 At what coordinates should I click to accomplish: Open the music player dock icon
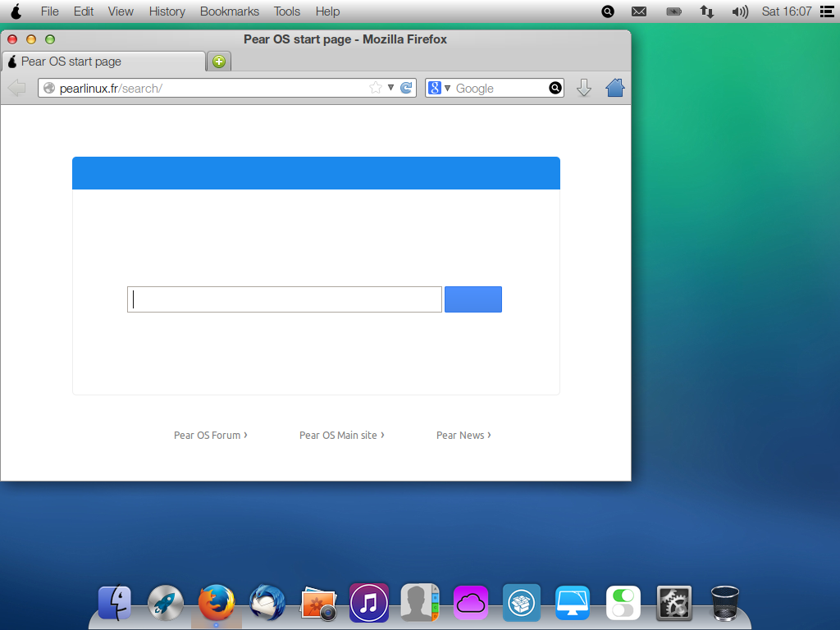point(369,603)
